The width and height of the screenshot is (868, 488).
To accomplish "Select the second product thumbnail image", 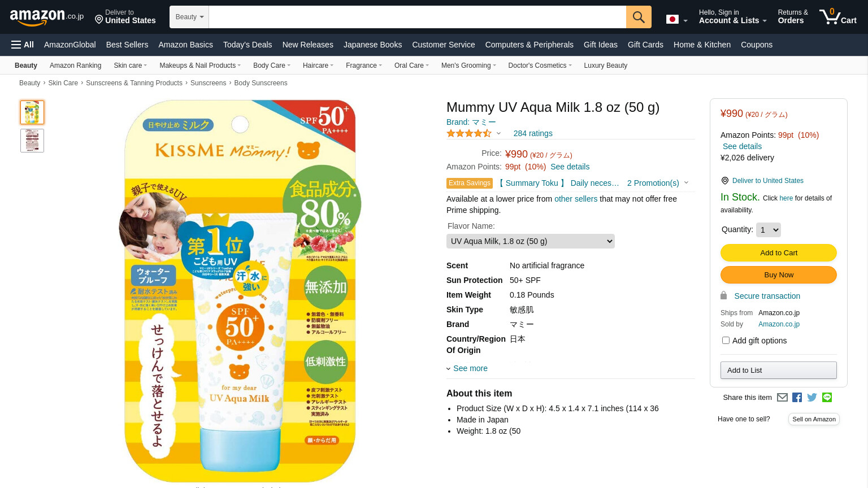I will tap(32, 141).
